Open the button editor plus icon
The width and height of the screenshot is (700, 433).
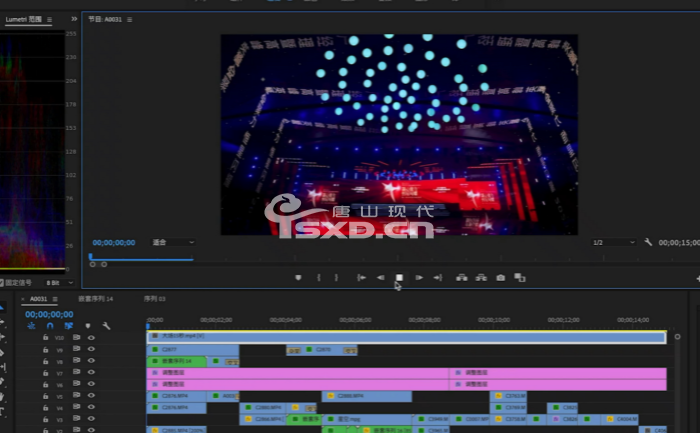point(698,278)
